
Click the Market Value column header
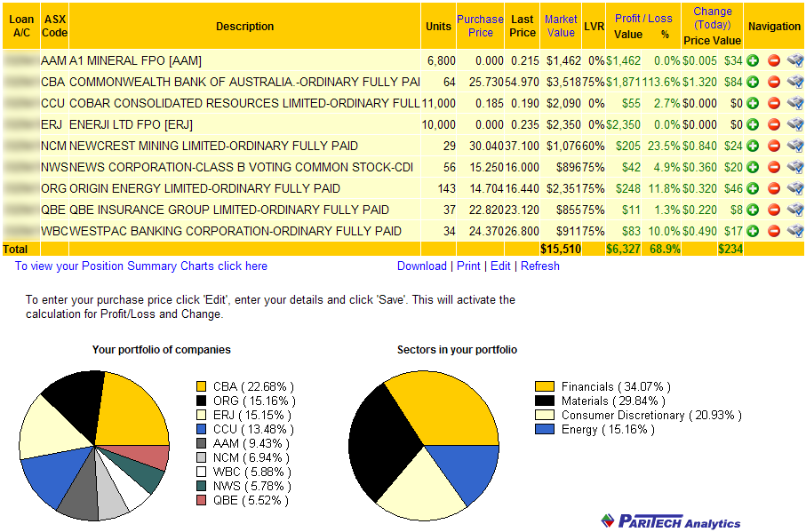pos(561,26)
